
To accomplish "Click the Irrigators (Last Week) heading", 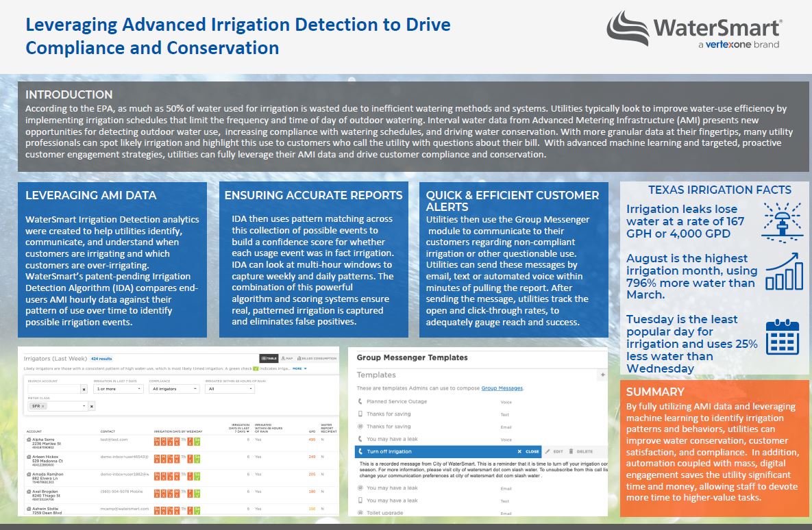I will tap(56, 358).
